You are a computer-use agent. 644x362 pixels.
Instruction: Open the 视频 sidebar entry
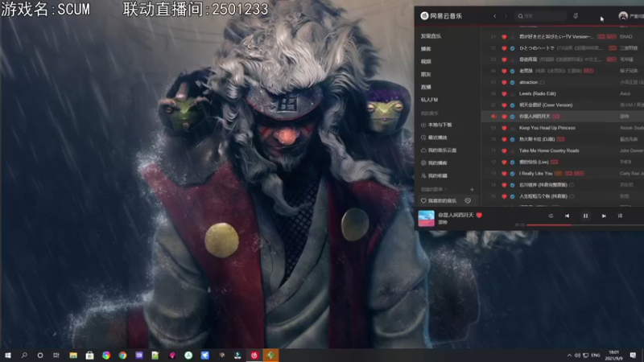point(426,62)
